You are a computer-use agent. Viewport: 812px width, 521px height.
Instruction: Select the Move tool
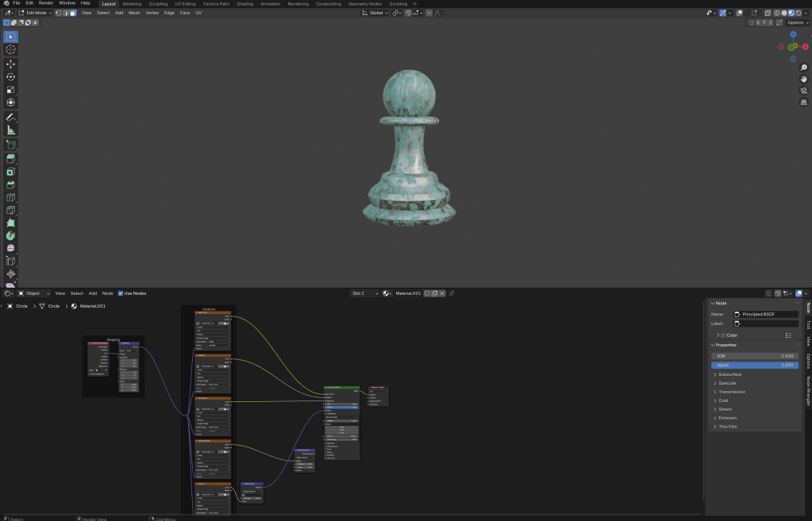click(11, 64)
